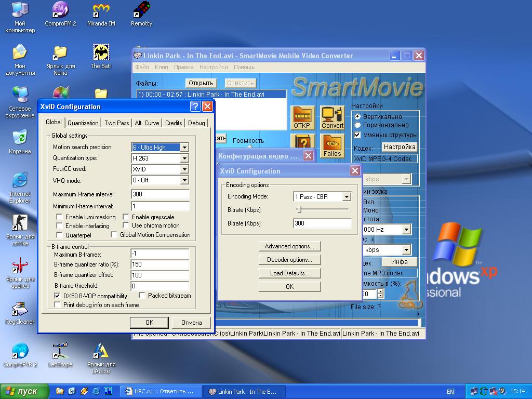Image resolution: width=532 pixels, height=399 pixels.
Task: Expand the FourCC used dropdown
Action: click(184, 169)
